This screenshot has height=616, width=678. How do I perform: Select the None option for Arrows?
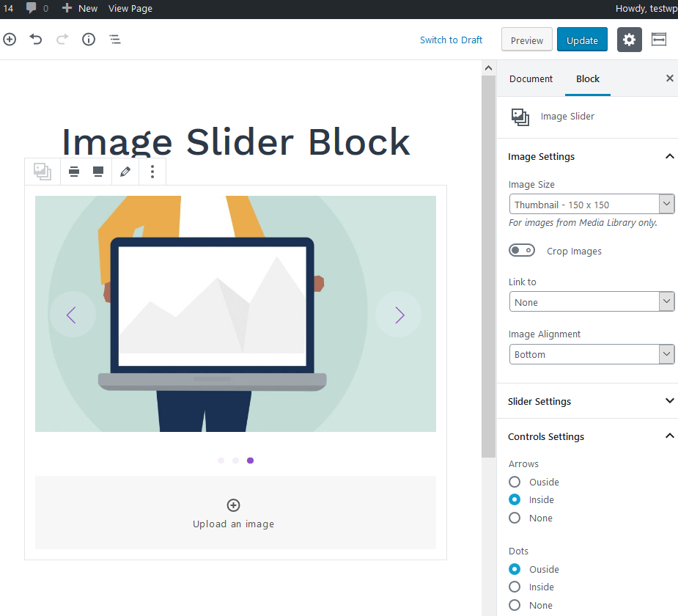point(515,518)
